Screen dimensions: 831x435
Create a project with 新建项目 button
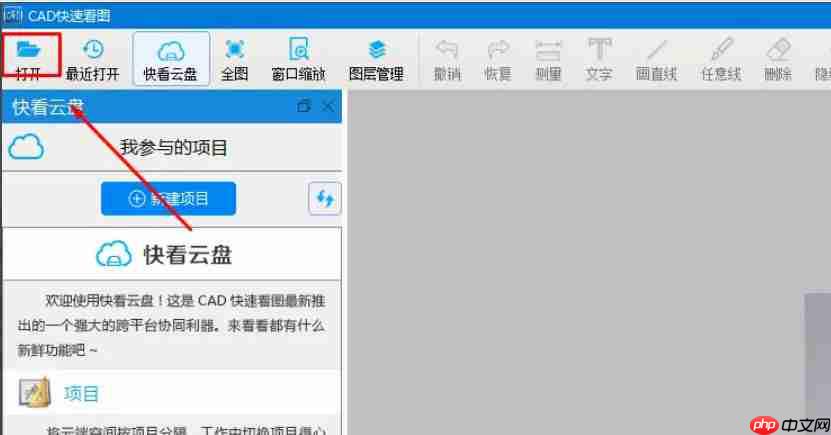click(169, 199)
